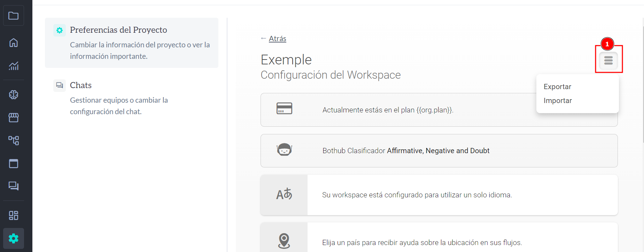Open the dashboard grid sidebar icon
Screen dimensions: 644x252
[14, 215]
